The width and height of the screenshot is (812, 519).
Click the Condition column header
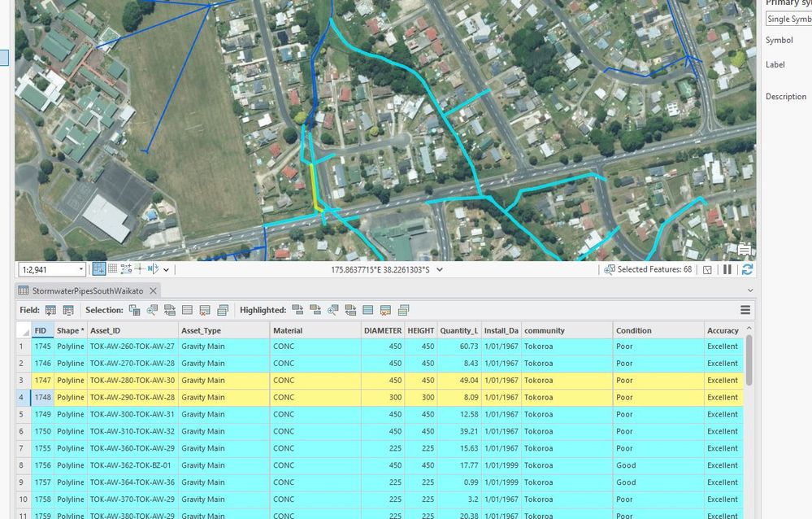tap(658, 330)
